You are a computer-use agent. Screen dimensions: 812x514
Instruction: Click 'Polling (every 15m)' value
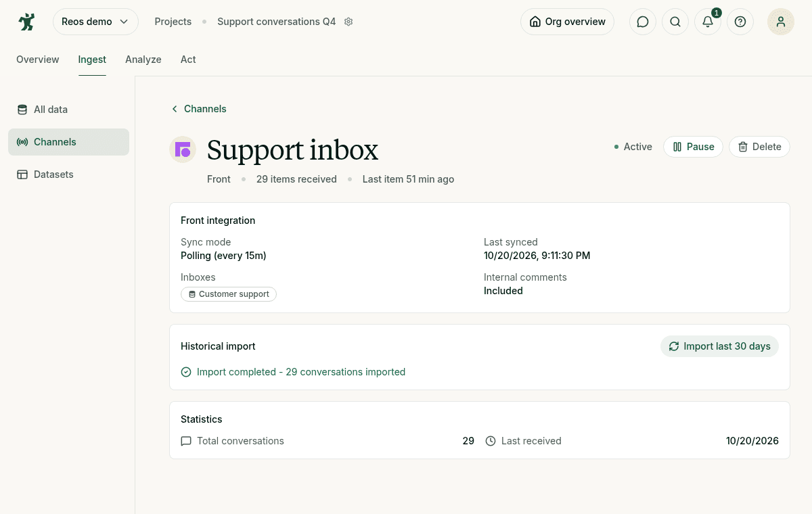223,256
